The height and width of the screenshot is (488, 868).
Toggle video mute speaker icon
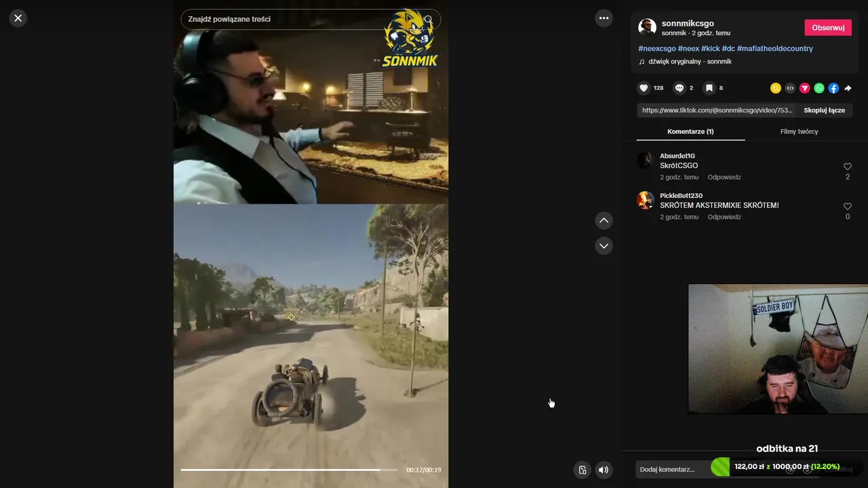pyautogui.click(x=604, y=470)
